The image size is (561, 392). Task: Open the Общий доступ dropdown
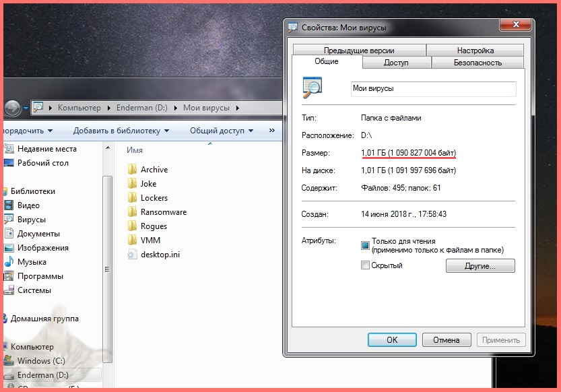tap(222, 131)
